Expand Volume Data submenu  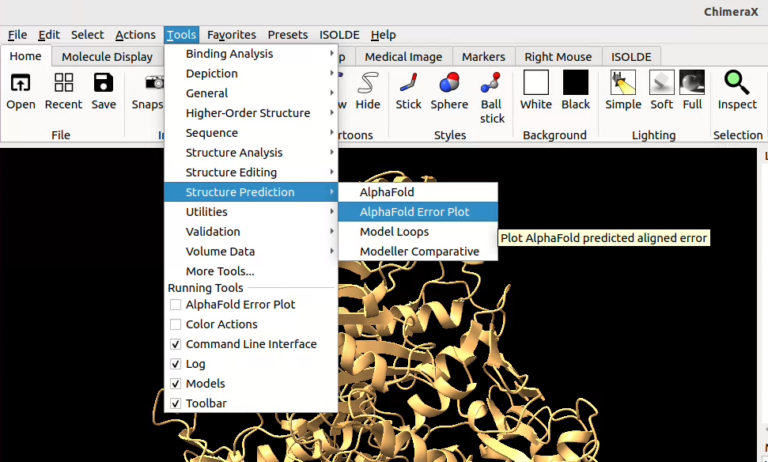point(251,251)
